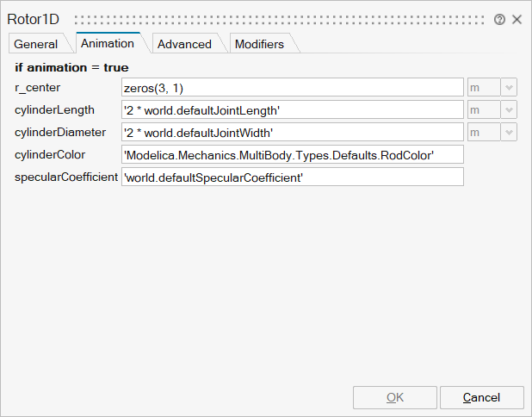Switch to the General tab
This screenshot has width=532, height=417.
pos(36,44)
